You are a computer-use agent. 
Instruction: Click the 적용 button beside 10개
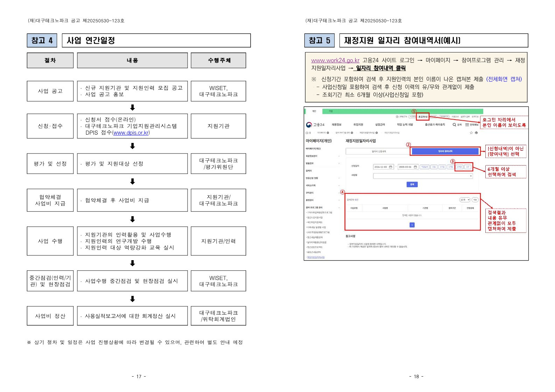pos(475,200)
